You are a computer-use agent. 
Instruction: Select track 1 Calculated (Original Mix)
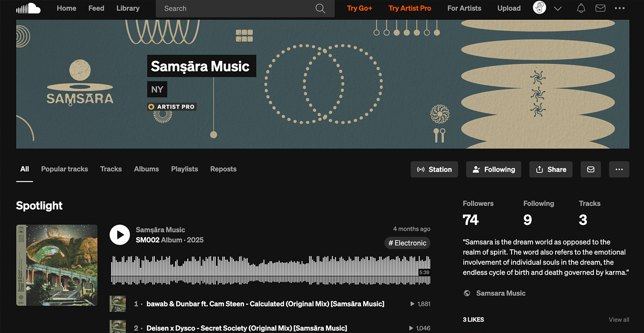click(x=265, y=304)
